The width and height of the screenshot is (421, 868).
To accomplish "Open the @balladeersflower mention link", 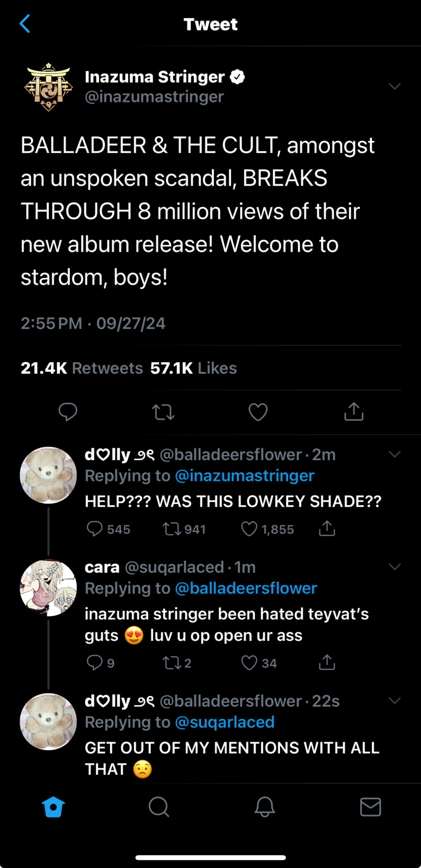I will click(246, 589).
